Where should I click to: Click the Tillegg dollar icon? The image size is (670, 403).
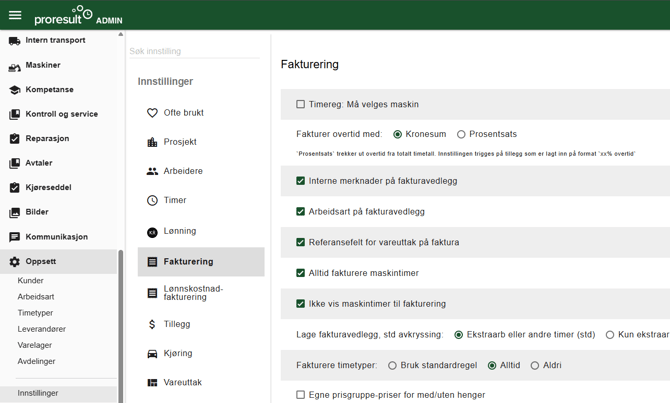point(152,324)
